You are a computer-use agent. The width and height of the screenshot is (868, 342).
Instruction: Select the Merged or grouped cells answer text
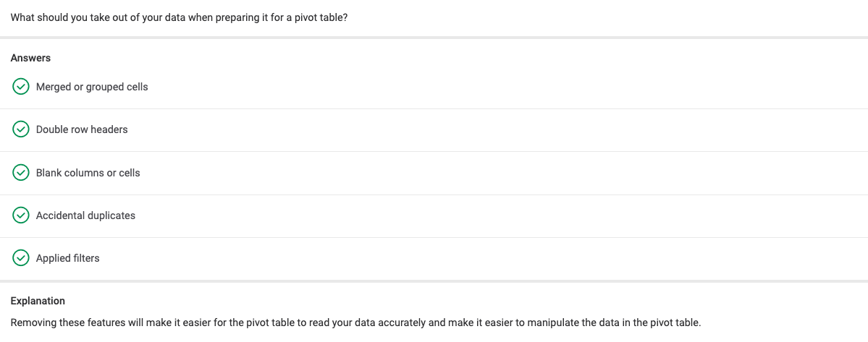click(x=92, y=87)
